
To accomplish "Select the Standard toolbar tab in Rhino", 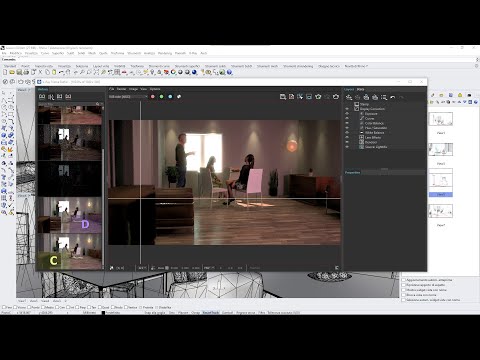I will pos(10,66).
